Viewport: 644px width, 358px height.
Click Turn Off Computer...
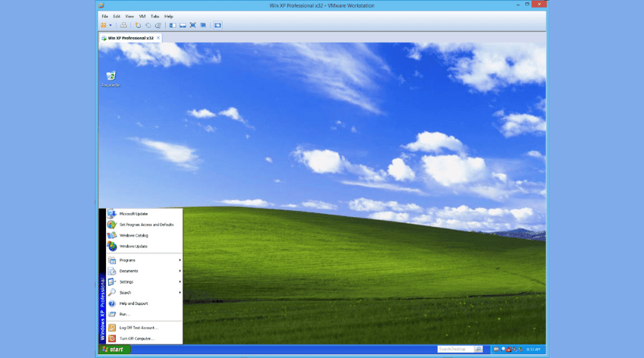pos(144,339)
